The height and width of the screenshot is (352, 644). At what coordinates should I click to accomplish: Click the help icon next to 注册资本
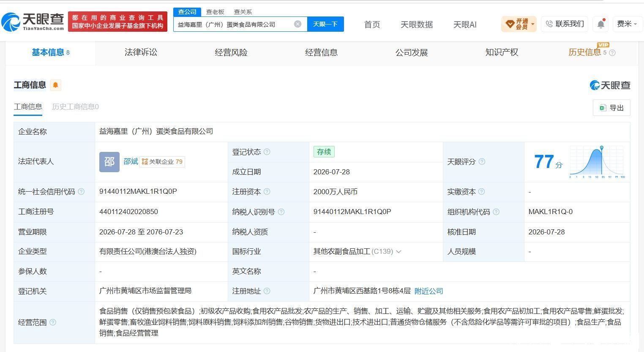point(267,192)
